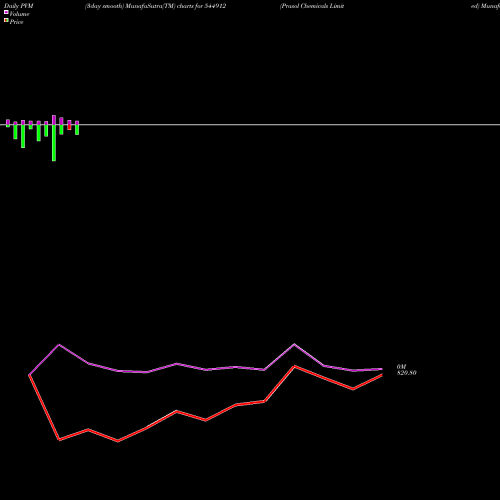Click the magenta Volume legend swatch
Viewport: 500px width, 500px height.
click(6, 12)
